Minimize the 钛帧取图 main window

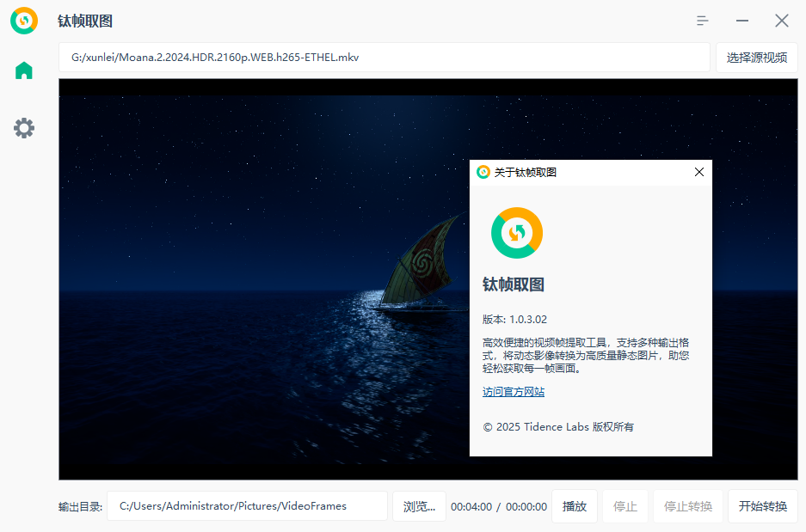pos(741,21)
